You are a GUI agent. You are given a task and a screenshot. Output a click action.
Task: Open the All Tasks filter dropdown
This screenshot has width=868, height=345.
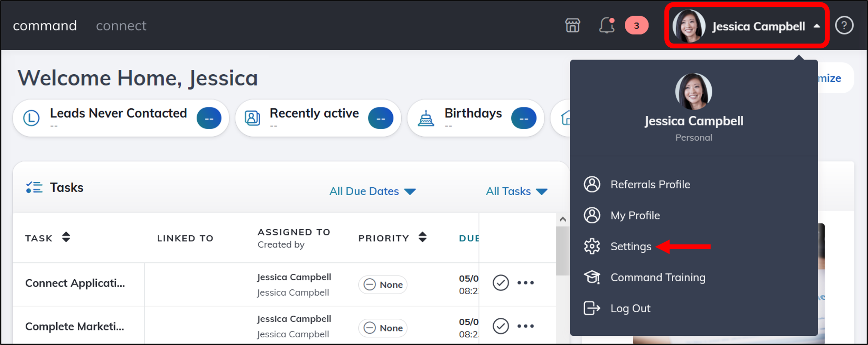(516, 191)
